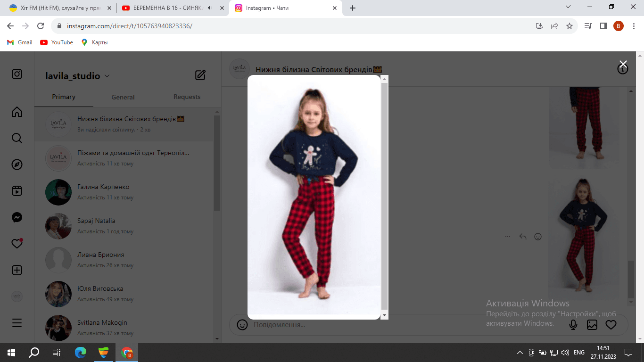This screenshot has height=362, width=644.
Task: Open the Піжами та домашній одяг chat
Action: (124, 158)
